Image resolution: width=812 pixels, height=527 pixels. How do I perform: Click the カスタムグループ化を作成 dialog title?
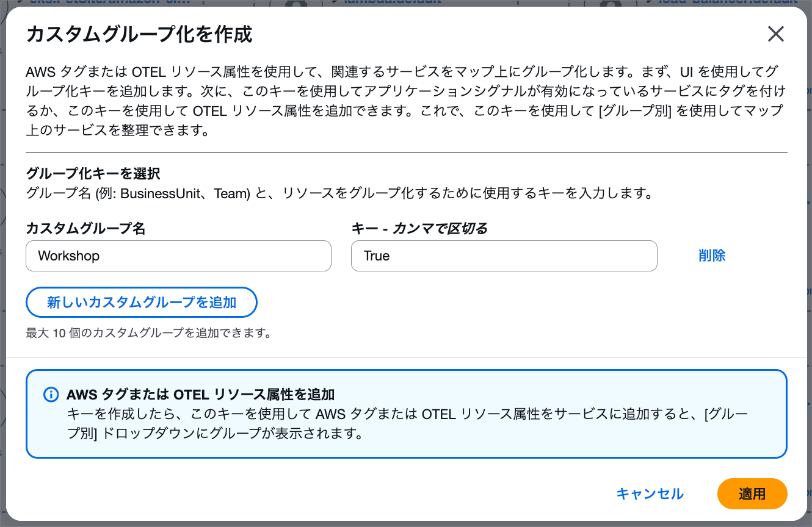(139, 35)
